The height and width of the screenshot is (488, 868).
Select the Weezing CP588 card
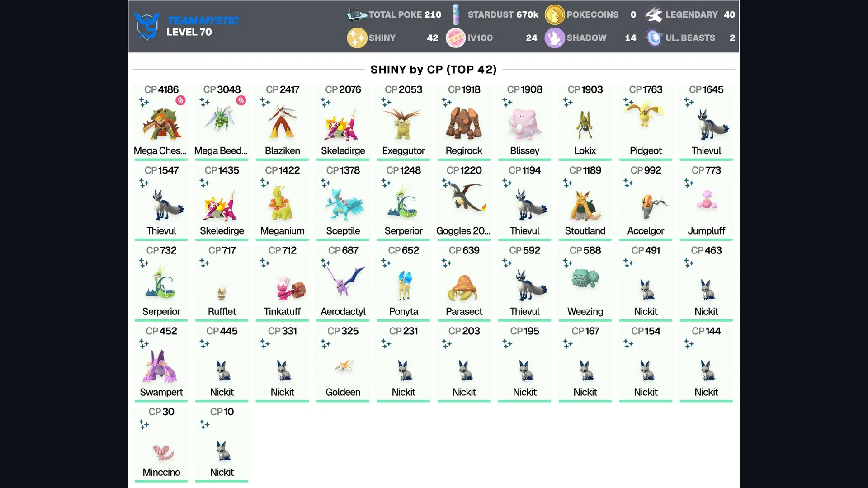click(x=585, y=282)
